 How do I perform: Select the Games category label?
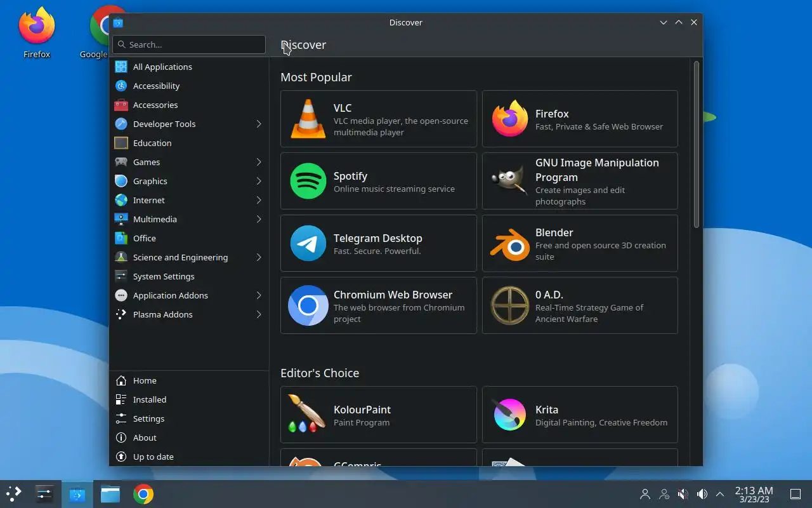tap(147, 162)
